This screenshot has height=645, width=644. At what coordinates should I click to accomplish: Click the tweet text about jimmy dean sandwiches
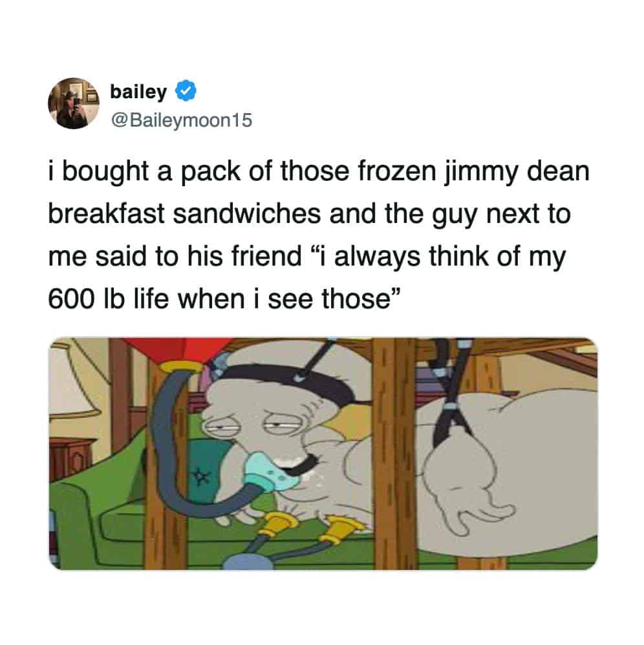tap(319, 235)
